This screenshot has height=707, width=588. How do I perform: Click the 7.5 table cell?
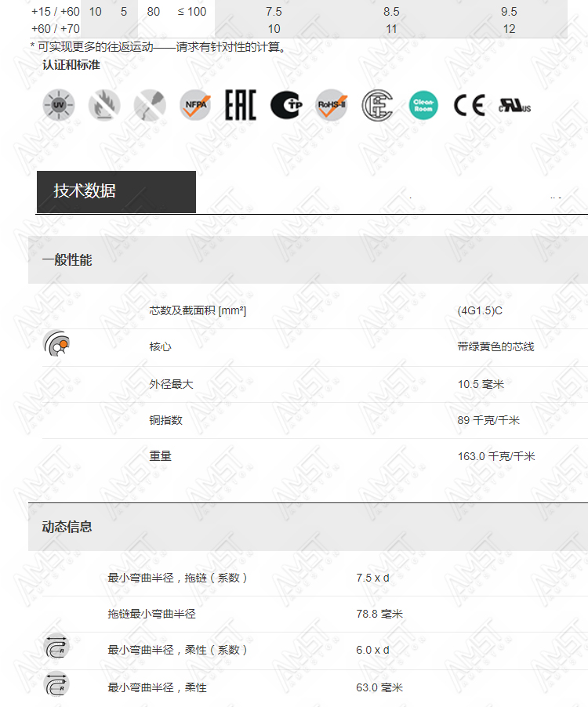(x=274, y=12)
